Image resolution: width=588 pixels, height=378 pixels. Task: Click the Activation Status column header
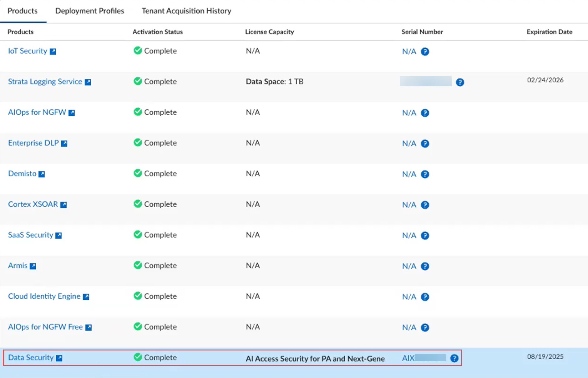(158, 32)
